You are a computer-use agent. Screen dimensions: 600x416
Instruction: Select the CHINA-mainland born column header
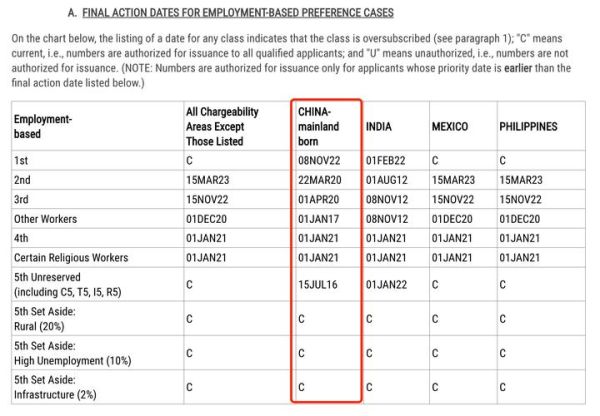321,127
